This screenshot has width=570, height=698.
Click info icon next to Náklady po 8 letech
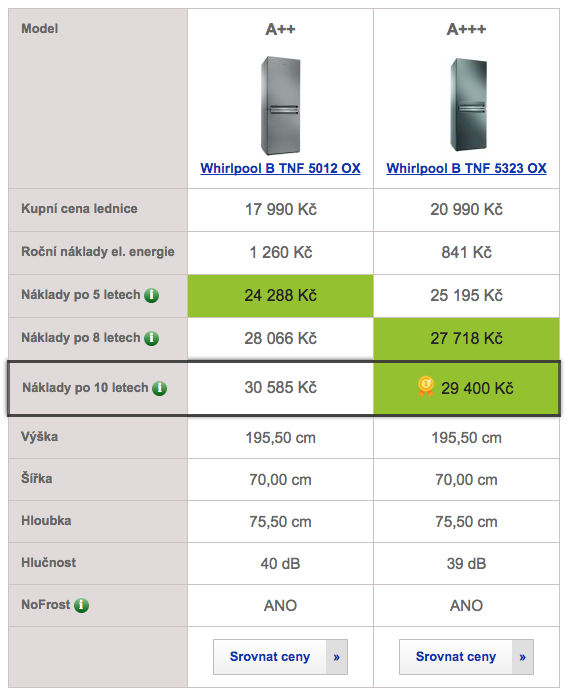coord(151,338)
